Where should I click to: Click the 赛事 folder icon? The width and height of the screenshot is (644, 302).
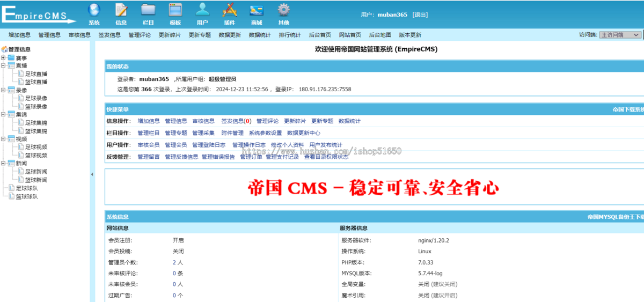[x=11, y=58]
